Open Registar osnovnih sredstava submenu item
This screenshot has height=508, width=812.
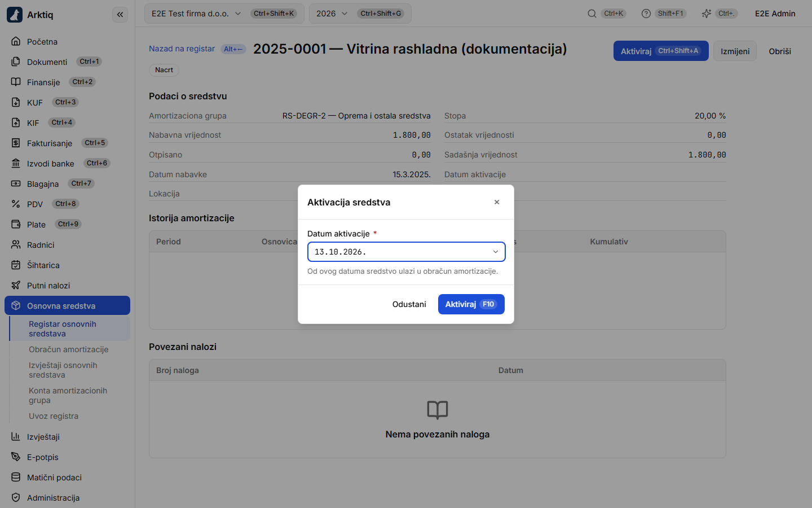(x=70, y=329)
